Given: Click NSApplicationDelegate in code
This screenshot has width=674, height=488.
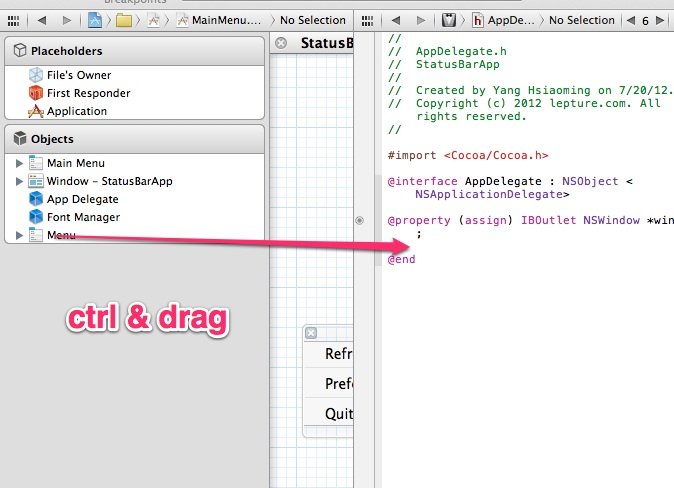Looking at the screenshot, I should [x=489, y=194].
